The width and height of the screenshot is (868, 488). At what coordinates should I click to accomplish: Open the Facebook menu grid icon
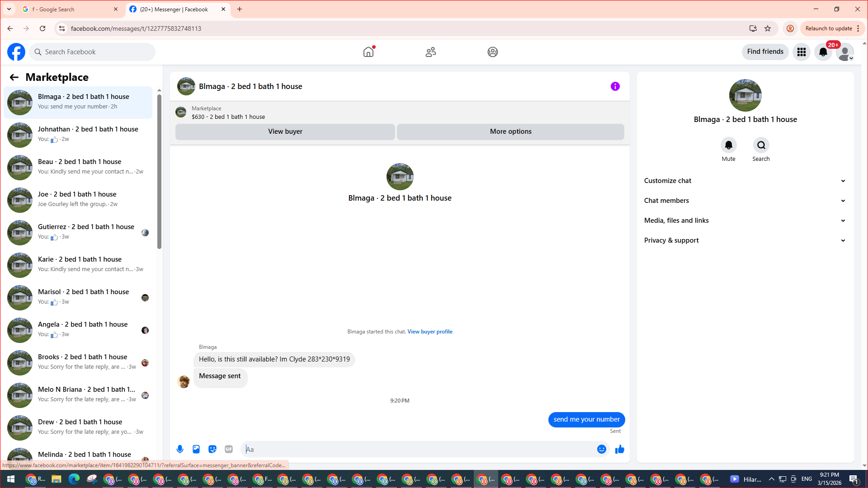802,52
